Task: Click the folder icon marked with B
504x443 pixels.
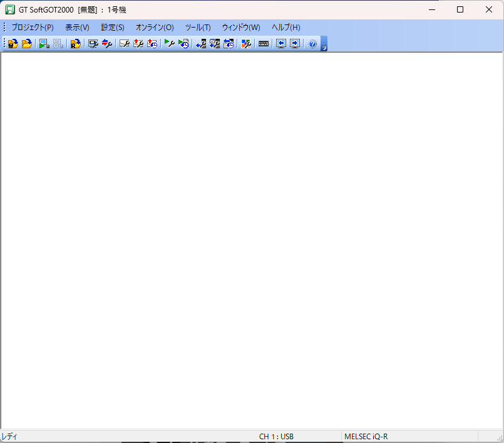Action: pyautogui.click(x=75, y=44)
